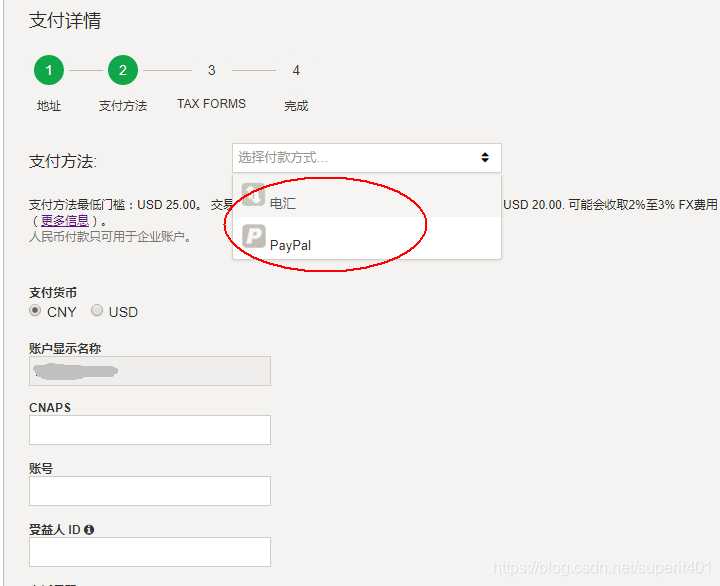Click the 支付方法: field label
The height and width of the screenshot is (586, 720).
pyautogui.click(x=63, y=162)
